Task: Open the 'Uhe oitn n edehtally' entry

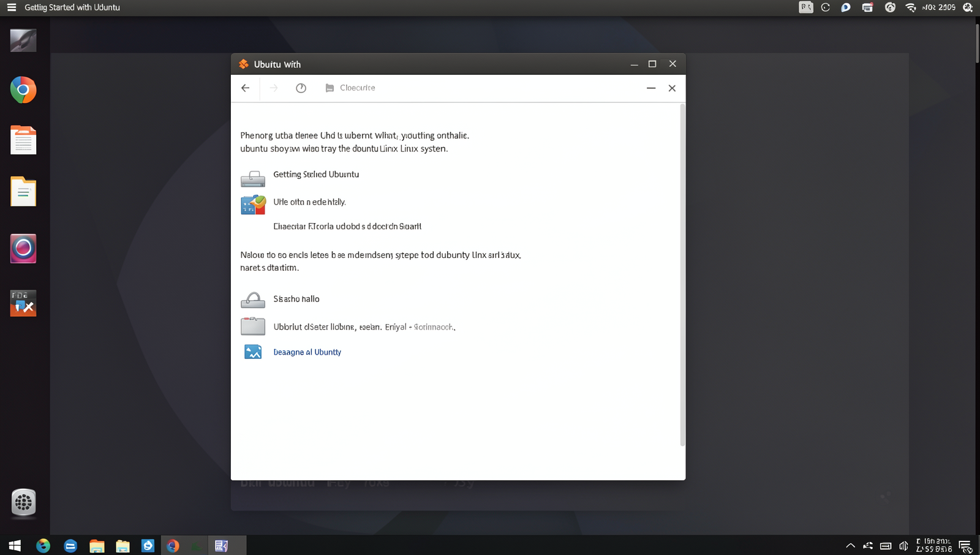Action: (309, 202)
